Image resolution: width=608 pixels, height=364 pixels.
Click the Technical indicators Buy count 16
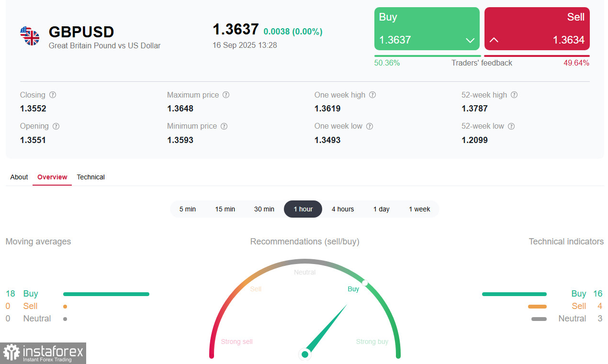[597, 294]
